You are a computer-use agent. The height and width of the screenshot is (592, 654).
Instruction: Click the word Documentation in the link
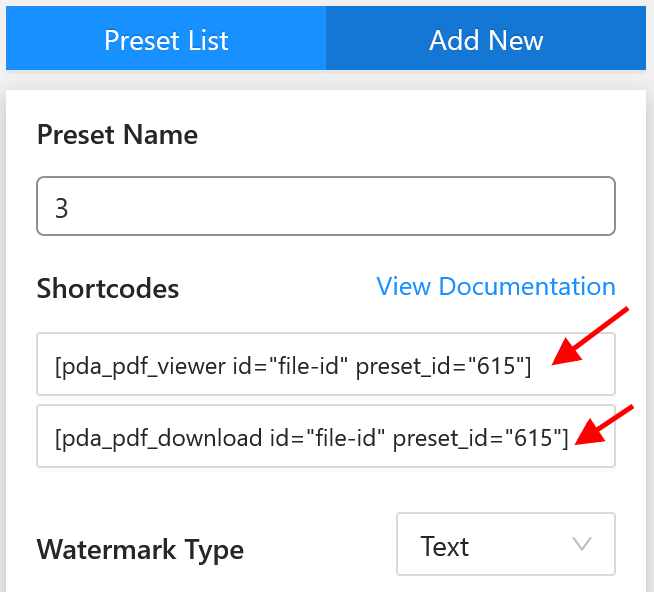pyautogui.click(x=527, y=287)
